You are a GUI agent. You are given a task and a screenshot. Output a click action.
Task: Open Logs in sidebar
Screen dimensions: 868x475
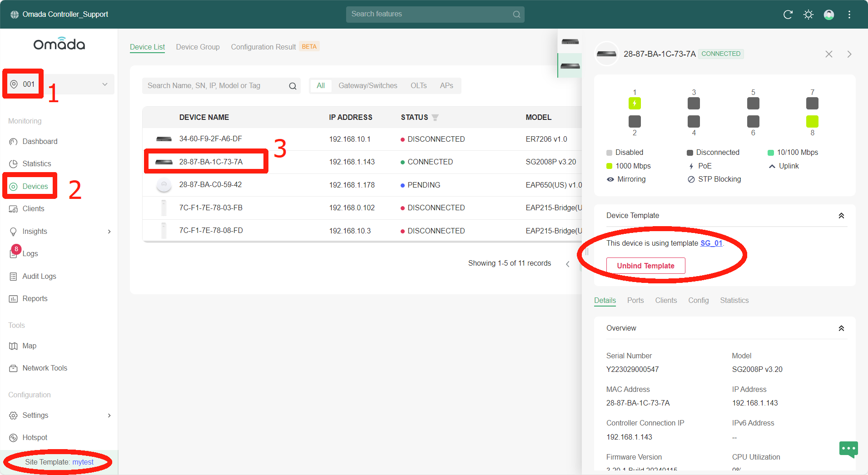tap(30, 254)
